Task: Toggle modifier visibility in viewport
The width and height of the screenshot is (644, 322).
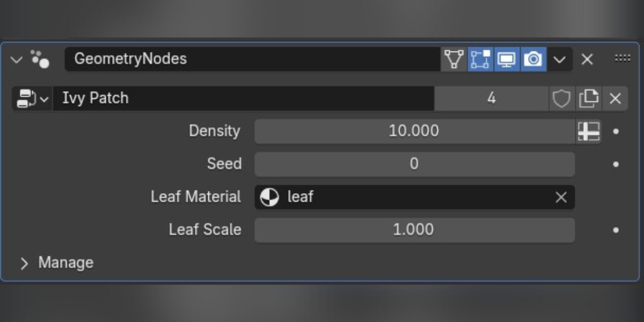Action: (507, 59)
